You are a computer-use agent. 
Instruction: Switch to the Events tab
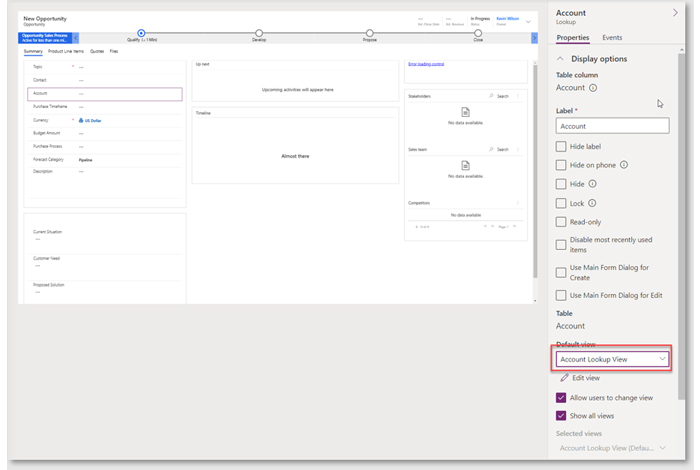(611, 37)
